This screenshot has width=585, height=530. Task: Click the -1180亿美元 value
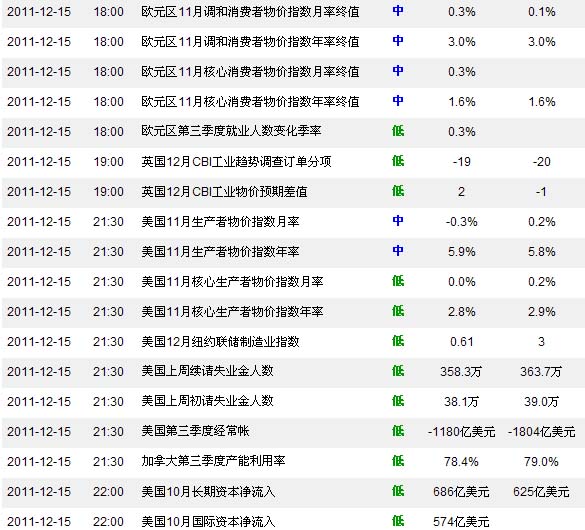click(x=462, y=432)
